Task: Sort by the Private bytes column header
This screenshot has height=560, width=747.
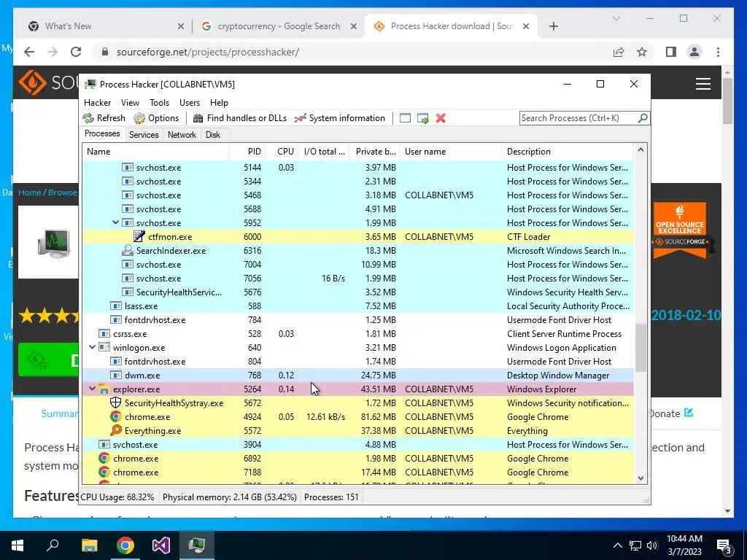Action: [x=375, y=152]
